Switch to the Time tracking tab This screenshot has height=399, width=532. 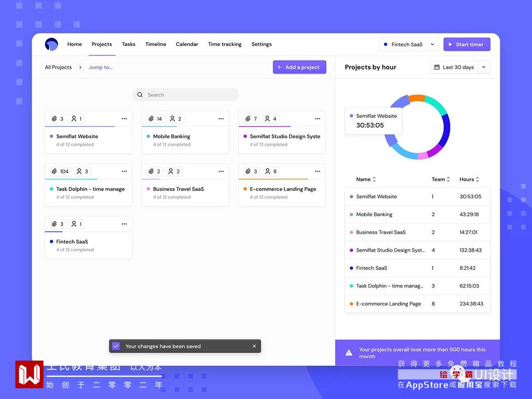pyautogui.click(x=225, y=44)
